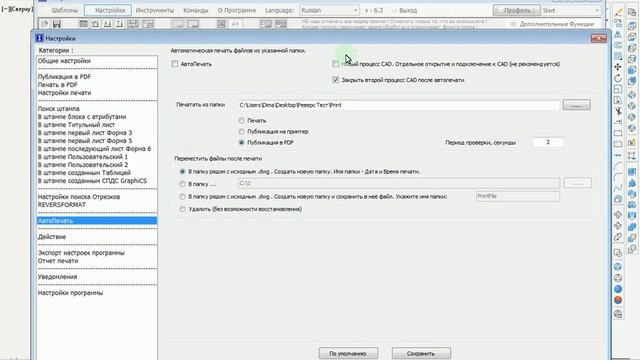Click the table grid toolbar icon
The image size is (640, 360).
click(83, 24)
